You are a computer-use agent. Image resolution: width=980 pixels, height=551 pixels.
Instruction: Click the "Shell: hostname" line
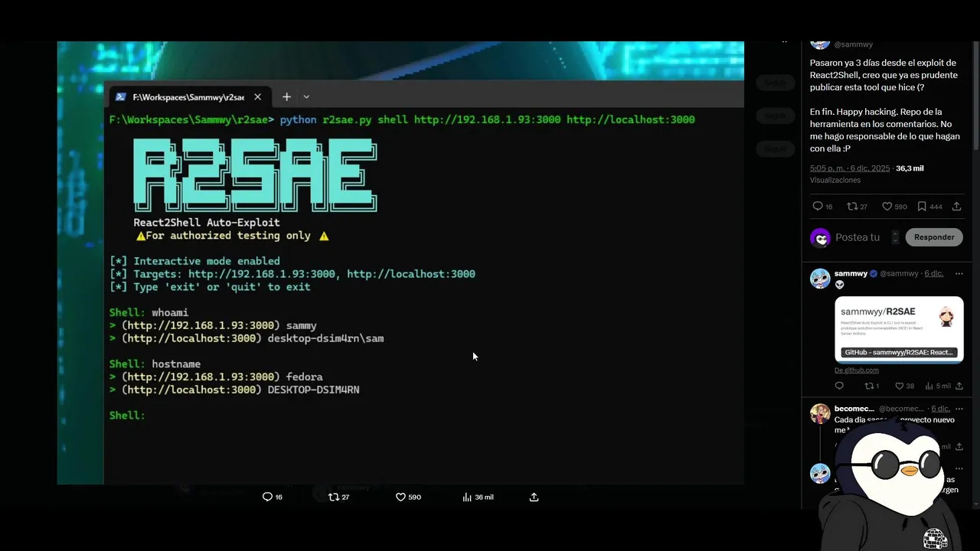155,364
